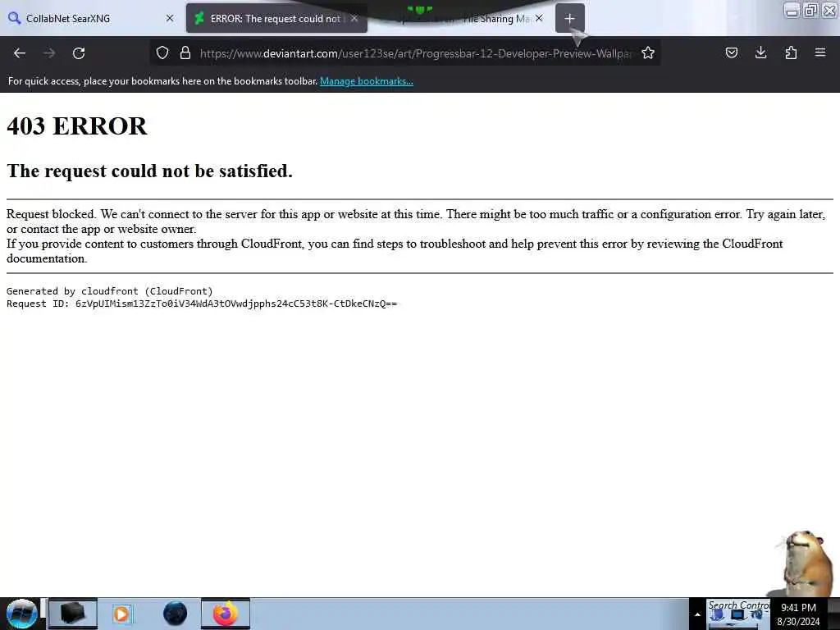
Task: Click the Firefox taskbar icon
Action: 226,614
